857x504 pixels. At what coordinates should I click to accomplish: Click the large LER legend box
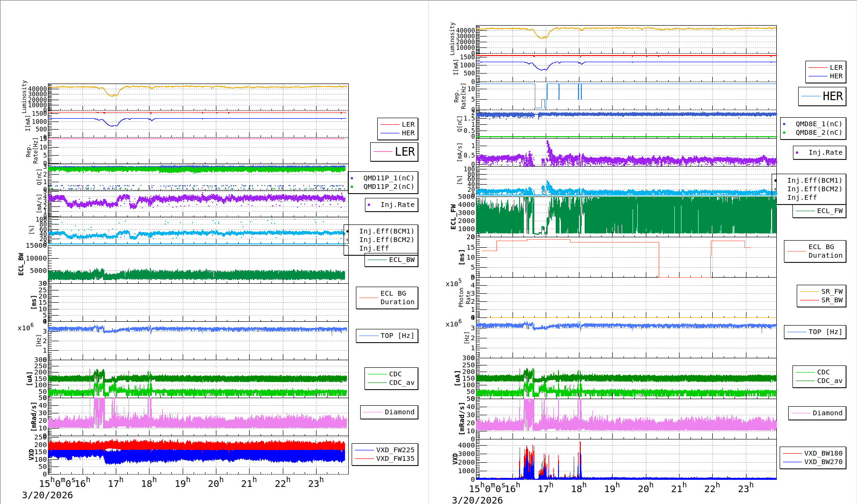[x=394, y=152]
